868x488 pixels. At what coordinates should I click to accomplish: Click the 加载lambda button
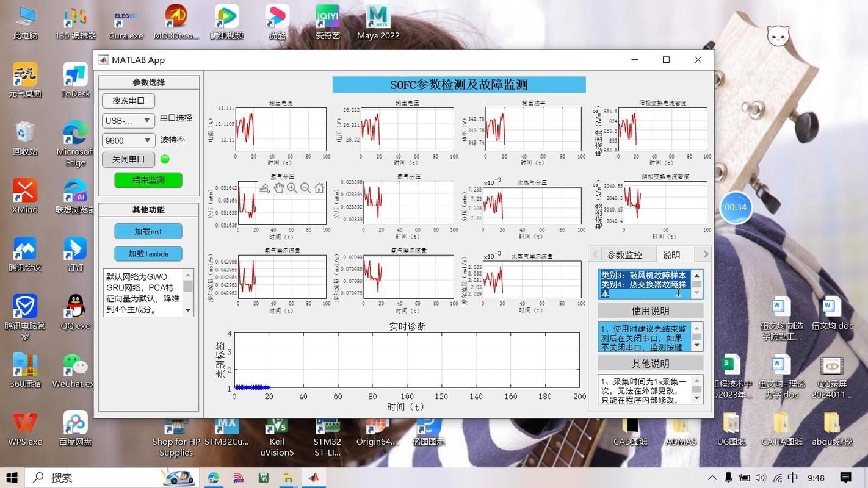pyautogui.click(x=148, y=254)
